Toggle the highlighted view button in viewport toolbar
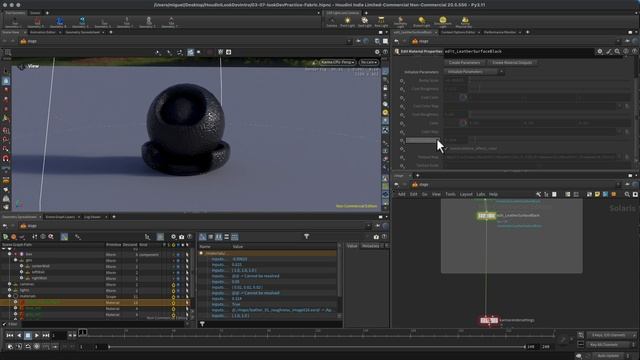The width and height of the screenshot is (640, 360). [191, 52]
